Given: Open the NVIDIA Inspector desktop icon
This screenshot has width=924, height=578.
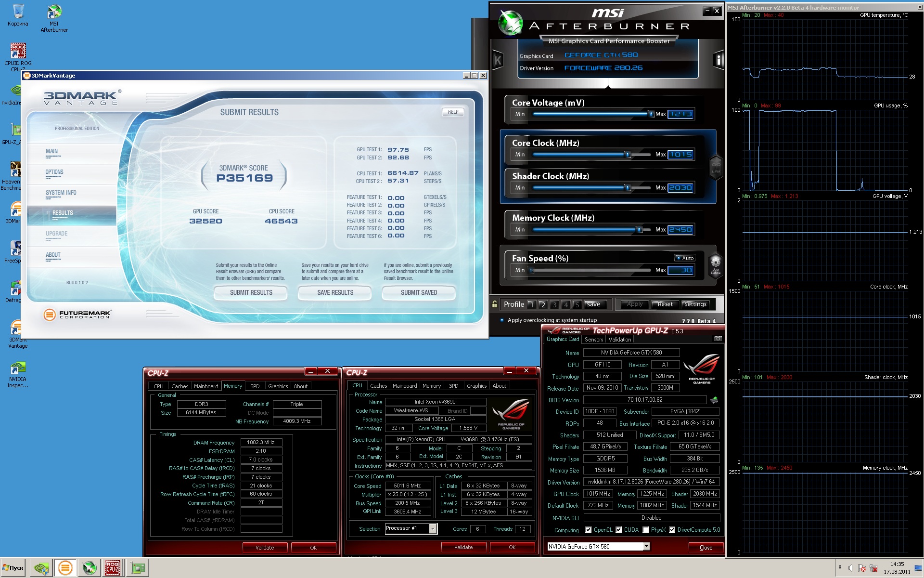Looking at the screenshot, I should (18, 374).
